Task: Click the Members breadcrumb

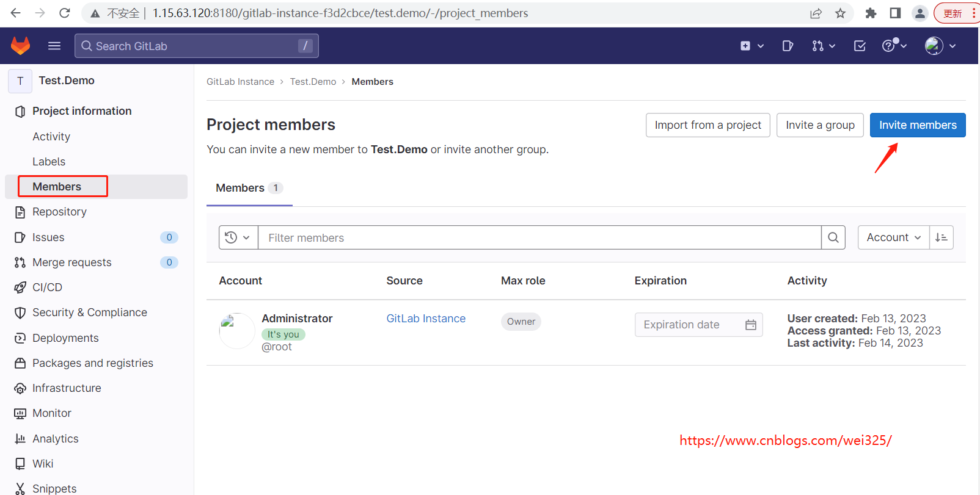Action: (372, 82)
